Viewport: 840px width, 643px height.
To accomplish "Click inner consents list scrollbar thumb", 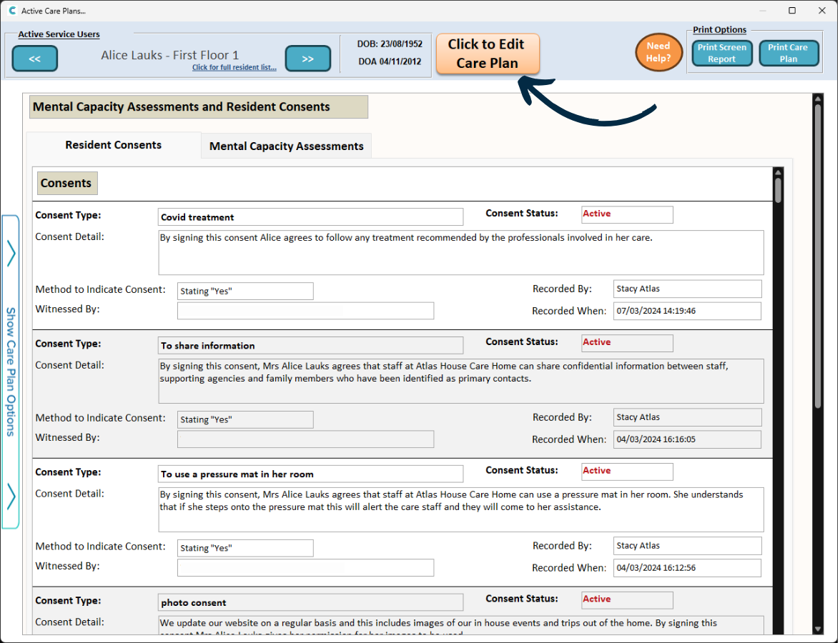I will [x=778, y=190].
